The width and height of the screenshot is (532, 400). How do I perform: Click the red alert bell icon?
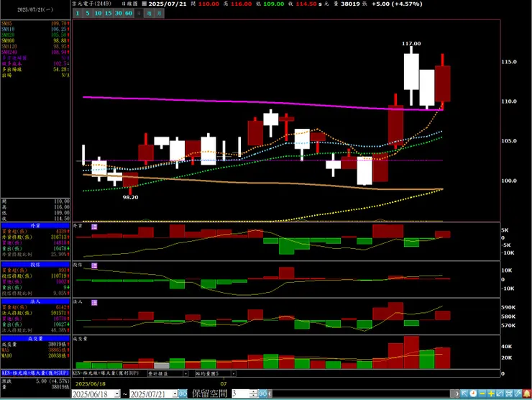527,394
